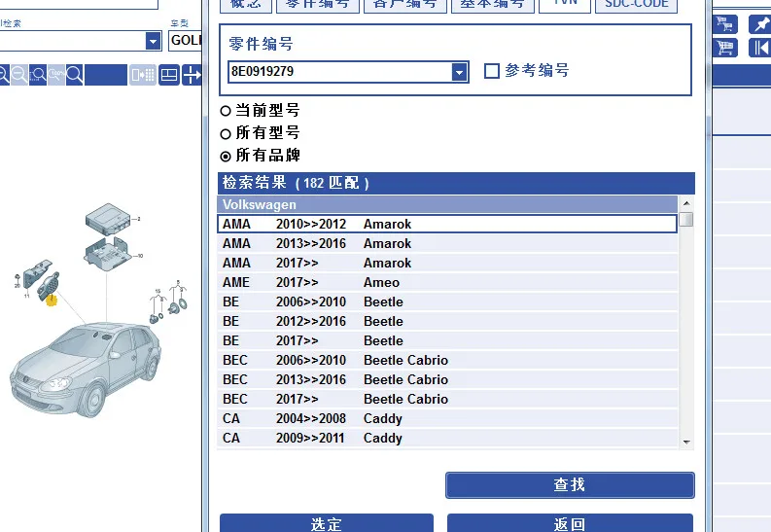The height and width of the screenshot is (532, 771).
Task: Expand the search dropdown left of the 车型 field
Action: point(154,41)
